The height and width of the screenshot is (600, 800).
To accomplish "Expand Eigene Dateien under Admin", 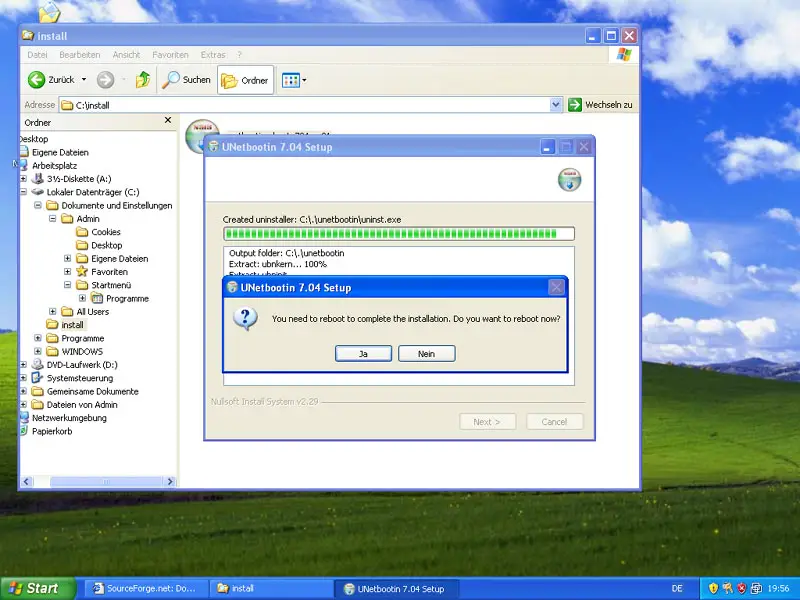I will (67, 258).
